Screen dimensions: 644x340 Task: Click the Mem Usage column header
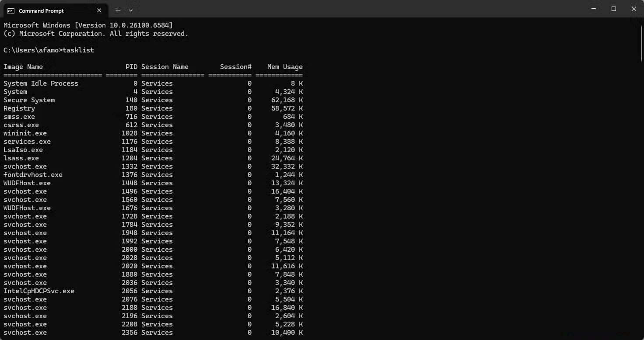[284, 66]
